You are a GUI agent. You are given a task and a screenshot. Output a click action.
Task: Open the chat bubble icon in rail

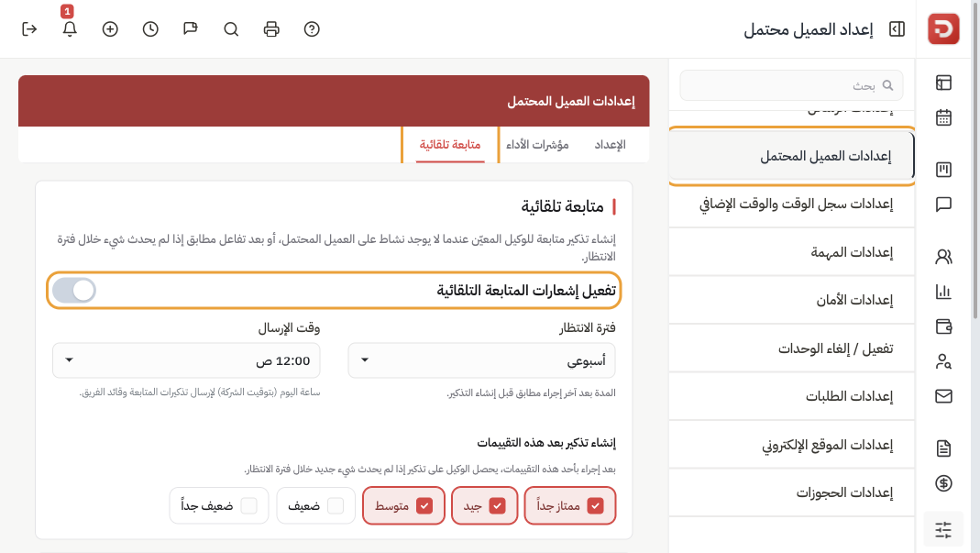(943, 205)
